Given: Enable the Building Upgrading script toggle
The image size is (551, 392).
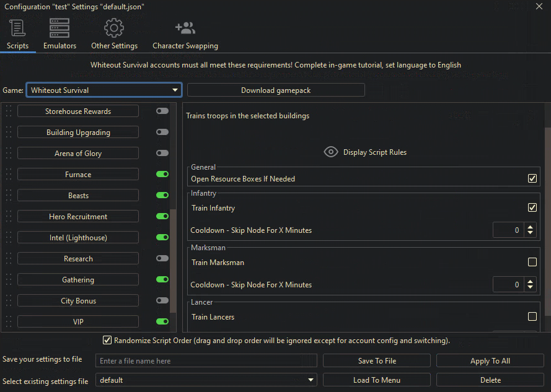Looking at the screenshot, I should click(162, 132).
